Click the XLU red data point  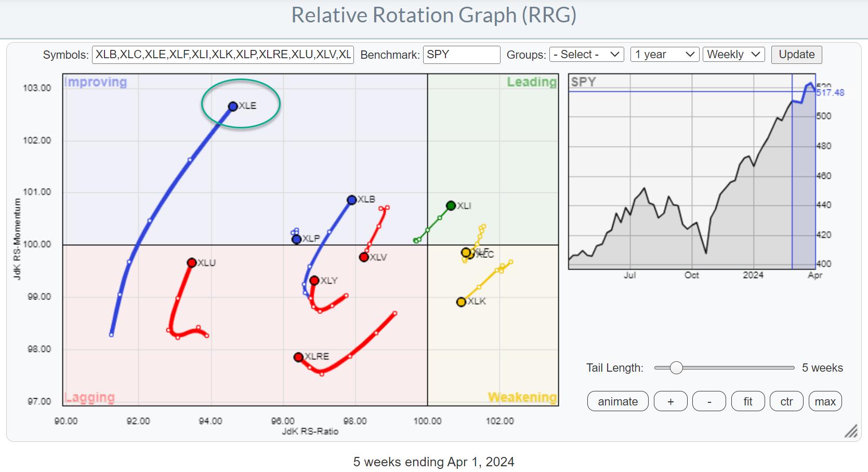click(191, 263)
